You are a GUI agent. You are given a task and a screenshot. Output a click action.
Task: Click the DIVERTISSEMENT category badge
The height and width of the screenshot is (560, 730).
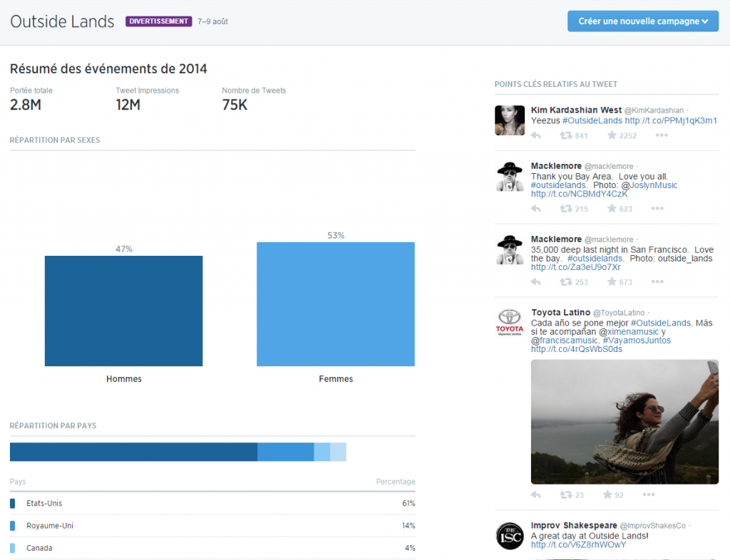point(159,21)
